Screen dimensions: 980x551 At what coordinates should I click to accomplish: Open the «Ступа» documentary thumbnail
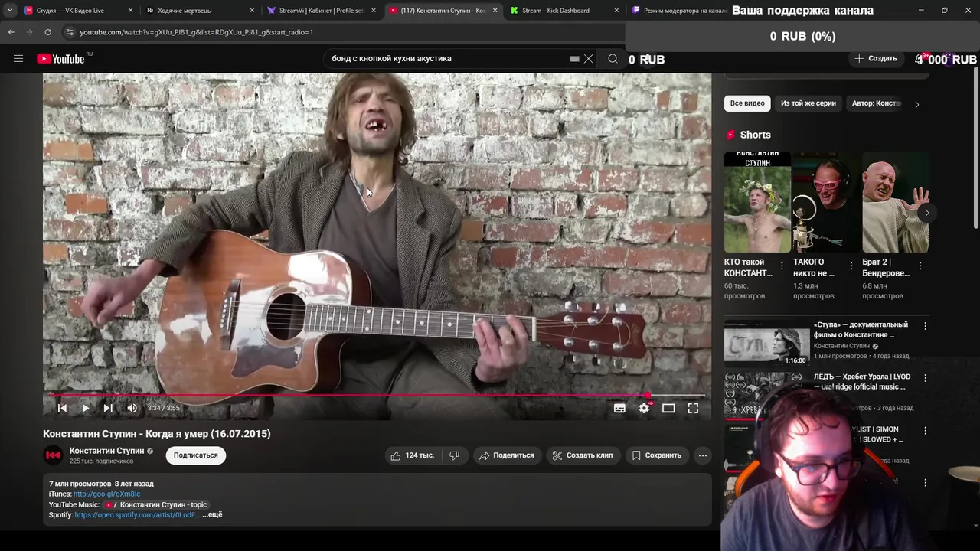point(766,344)
